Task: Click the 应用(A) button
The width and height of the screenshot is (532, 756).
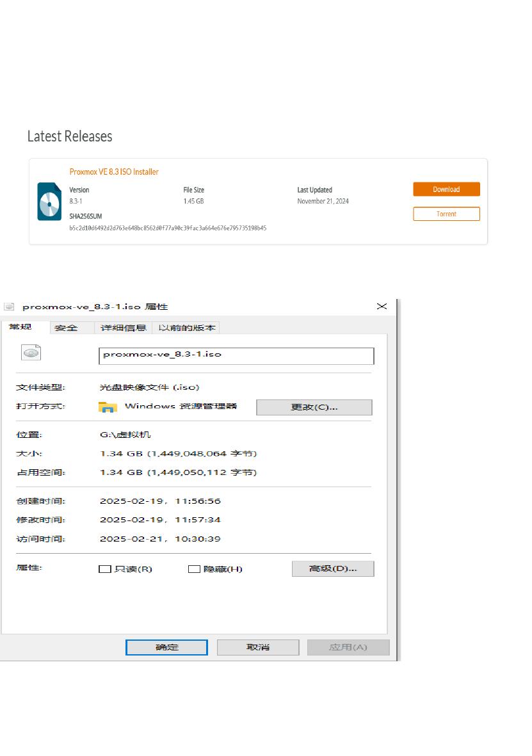Action: [x=348, y=647]
